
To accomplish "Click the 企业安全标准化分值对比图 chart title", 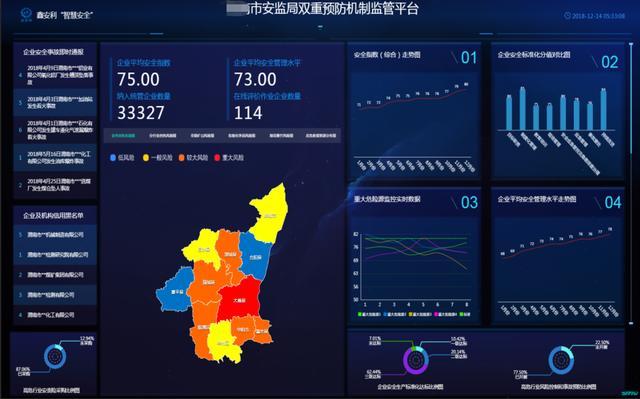I will point(533,55).
